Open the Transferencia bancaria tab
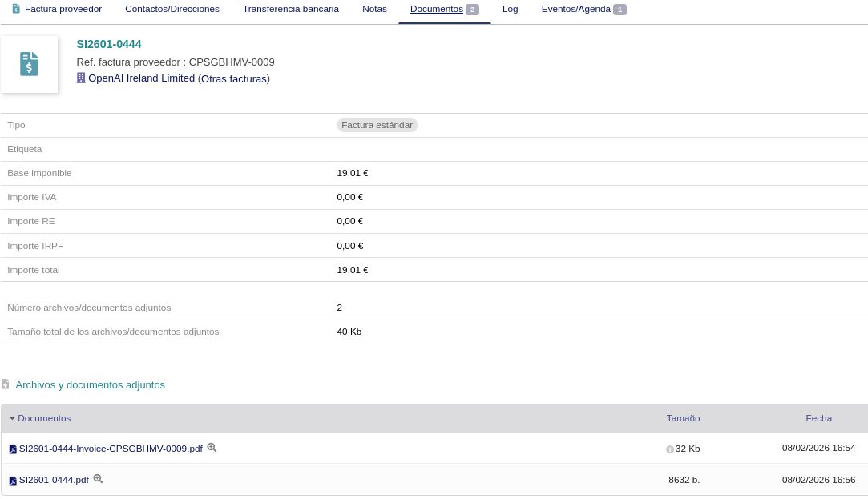 coord(290,9)
